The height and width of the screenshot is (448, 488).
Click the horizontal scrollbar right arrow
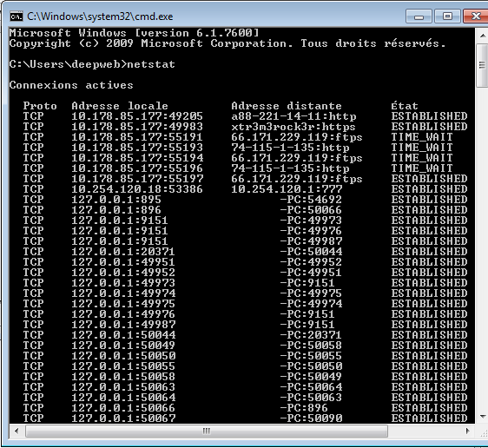pyautogui.click(x=467, y=431)
